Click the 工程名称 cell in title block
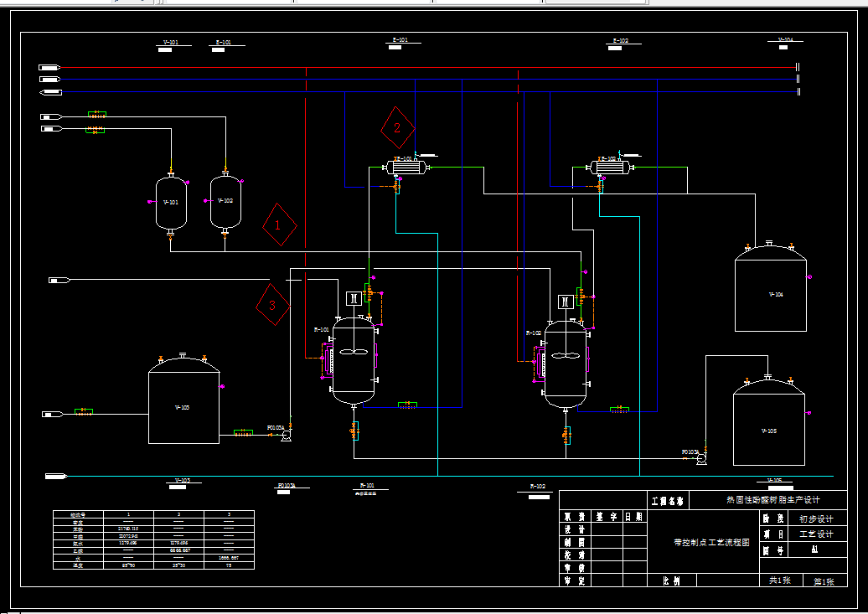The height and width of the screenshot is (614, 868). pos(668,501)
